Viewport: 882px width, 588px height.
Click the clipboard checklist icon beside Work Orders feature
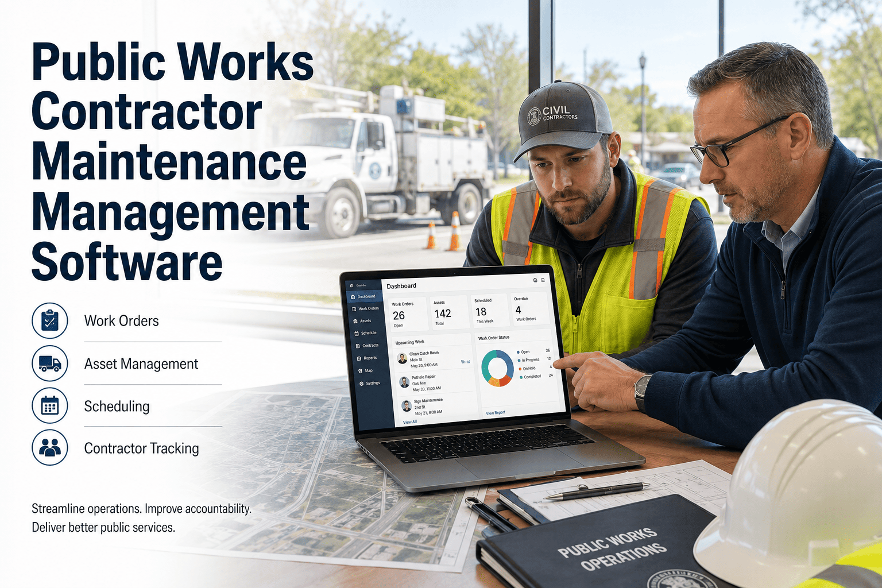point(50,321)
